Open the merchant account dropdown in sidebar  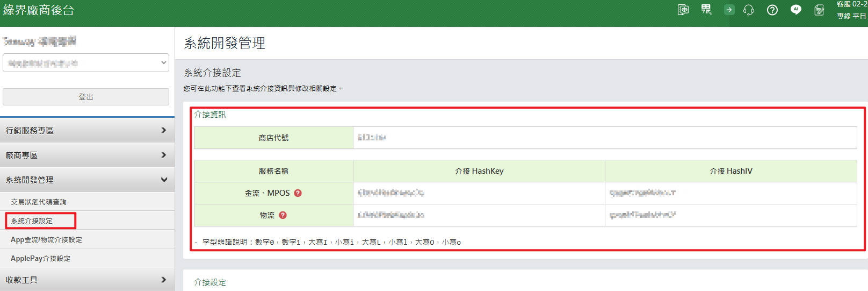click(x=86, y=63)
